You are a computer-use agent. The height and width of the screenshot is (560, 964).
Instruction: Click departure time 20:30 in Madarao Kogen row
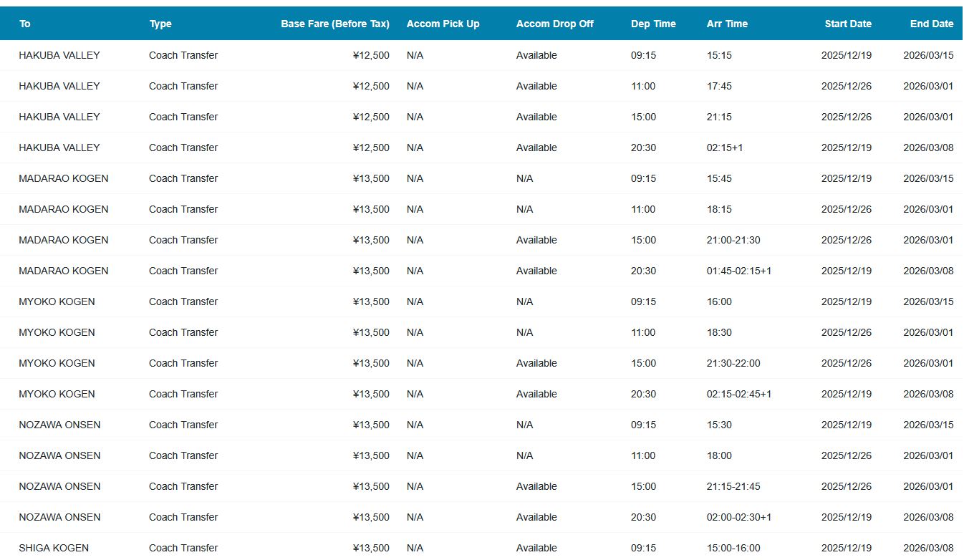(643, 271)
